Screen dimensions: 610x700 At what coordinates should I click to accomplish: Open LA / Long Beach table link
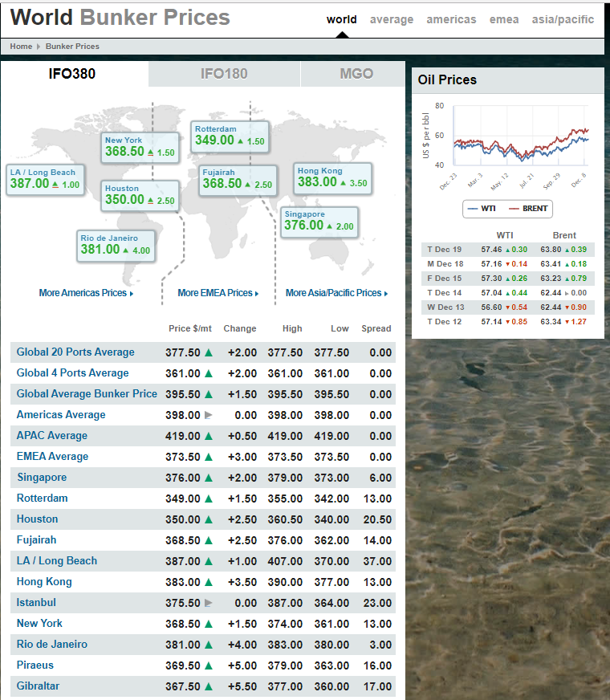pyautogui.click(x=57, y=560)
